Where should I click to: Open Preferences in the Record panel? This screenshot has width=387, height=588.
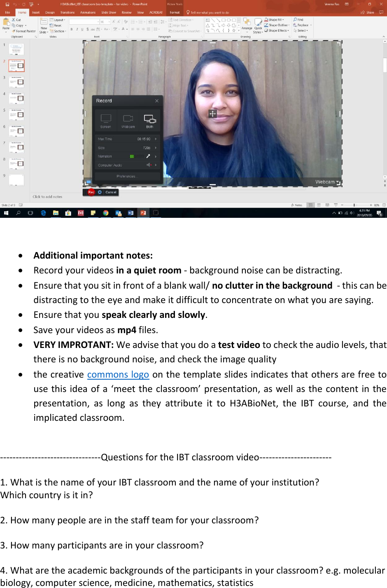point(128,176)
